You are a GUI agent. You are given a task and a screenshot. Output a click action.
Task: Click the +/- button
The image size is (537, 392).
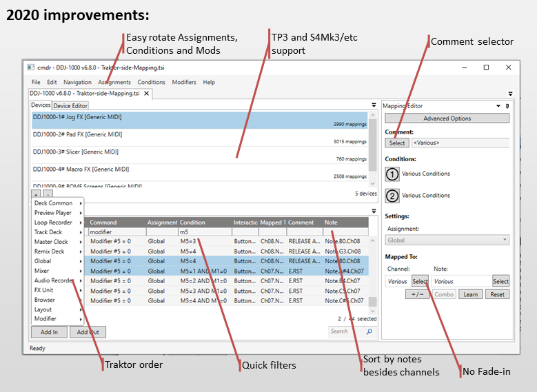pyautogui.click(x=417, y=294)
